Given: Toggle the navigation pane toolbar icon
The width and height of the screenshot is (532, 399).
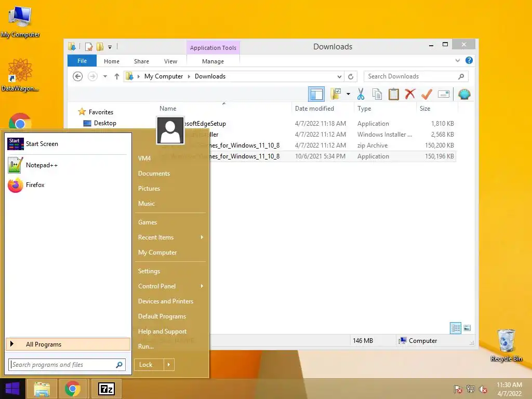Looking at the screenshot, I should click(x=316, y=94).
